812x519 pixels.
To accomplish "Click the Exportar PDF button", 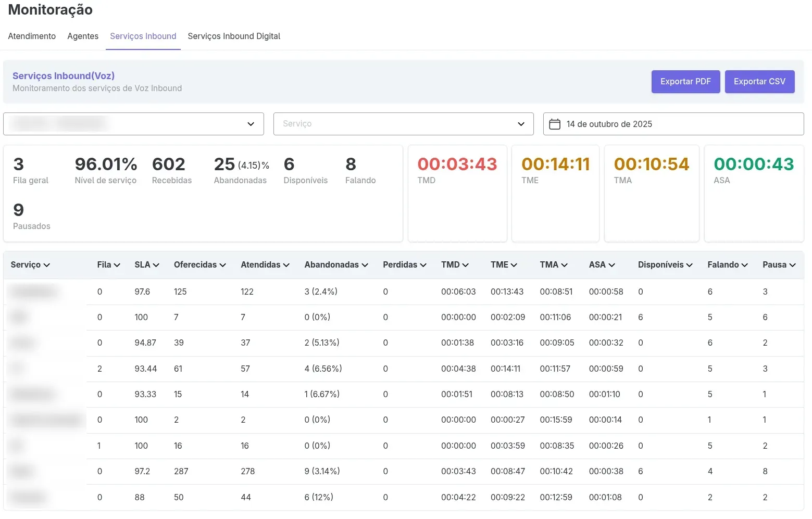I will 685,82.
